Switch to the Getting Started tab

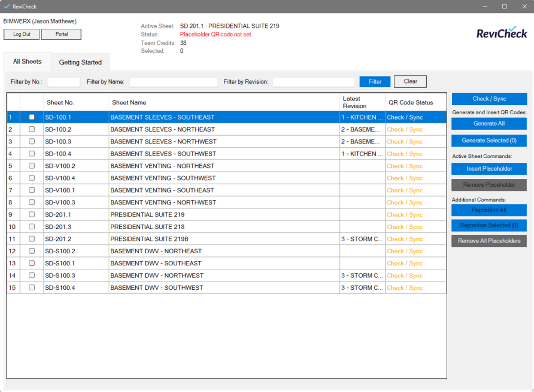[80, 62]
